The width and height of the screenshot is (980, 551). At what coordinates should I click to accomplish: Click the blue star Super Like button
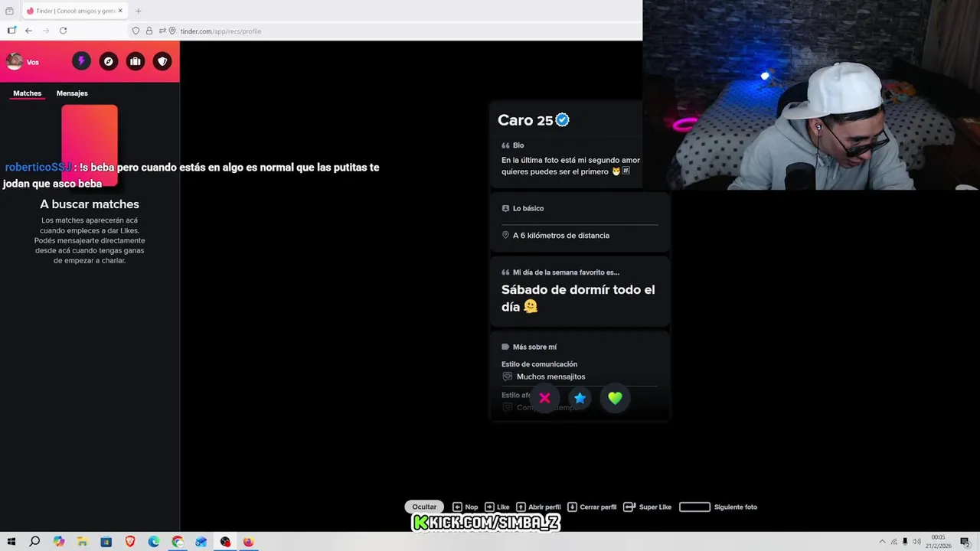click(580, 398)
